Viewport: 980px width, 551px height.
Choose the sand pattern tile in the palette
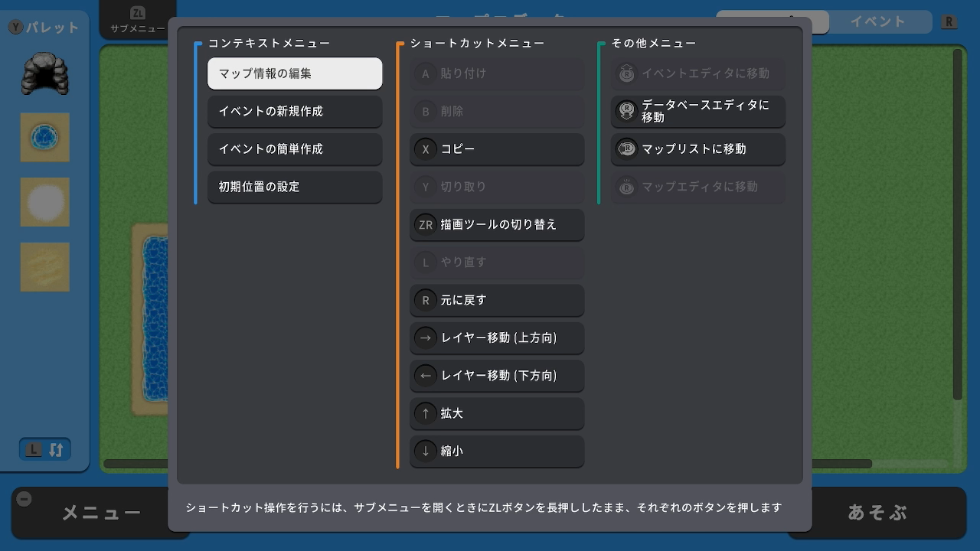click(x=45, y=266)
